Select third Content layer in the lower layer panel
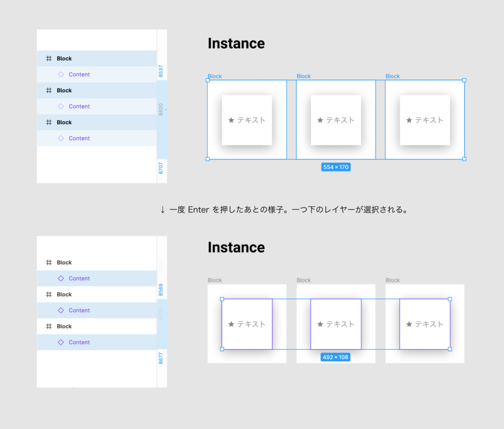Screen dimensions: 504x429 pyautogui.click(x=79, y=342)
